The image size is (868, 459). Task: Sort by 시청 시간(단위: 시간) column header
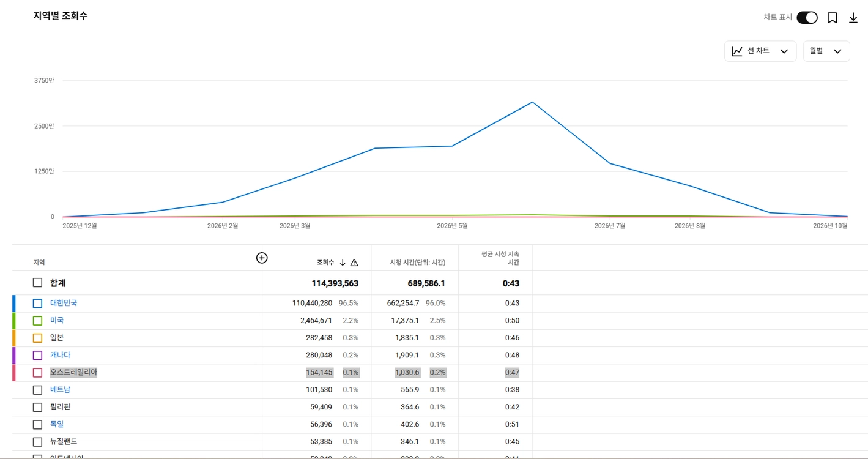pos(418,263)
